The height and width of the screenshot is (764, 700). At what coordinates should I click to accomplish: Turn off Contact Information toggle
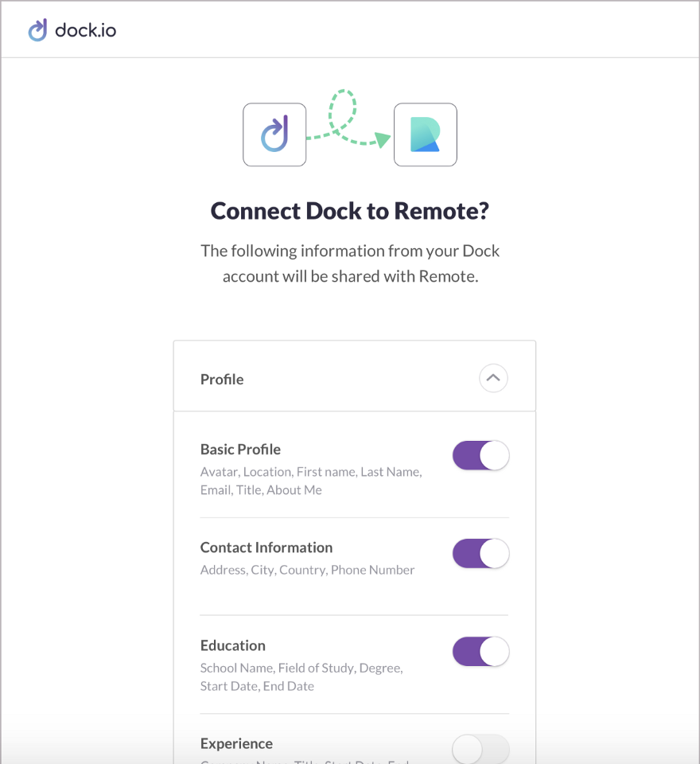tap(480, 554)
